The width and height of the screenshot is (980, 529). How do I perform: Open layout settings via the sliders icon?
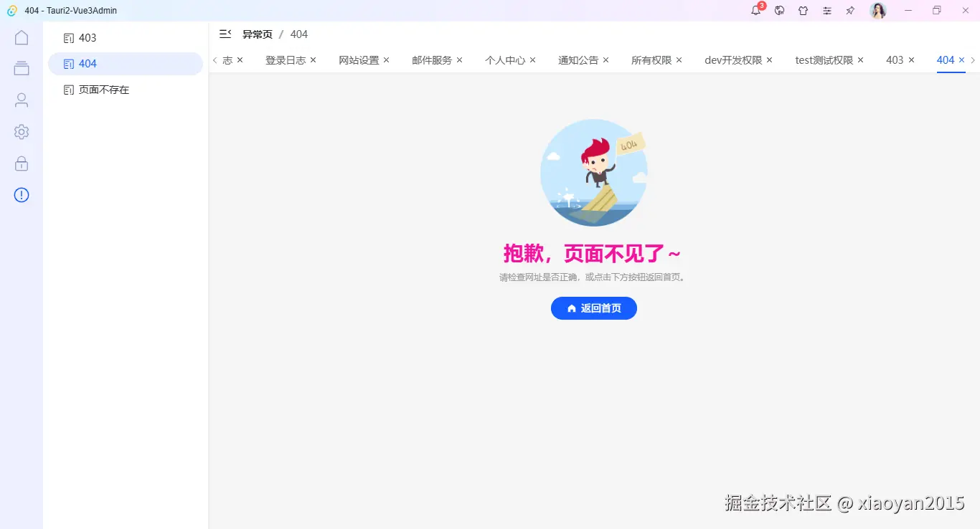(826, 11)
